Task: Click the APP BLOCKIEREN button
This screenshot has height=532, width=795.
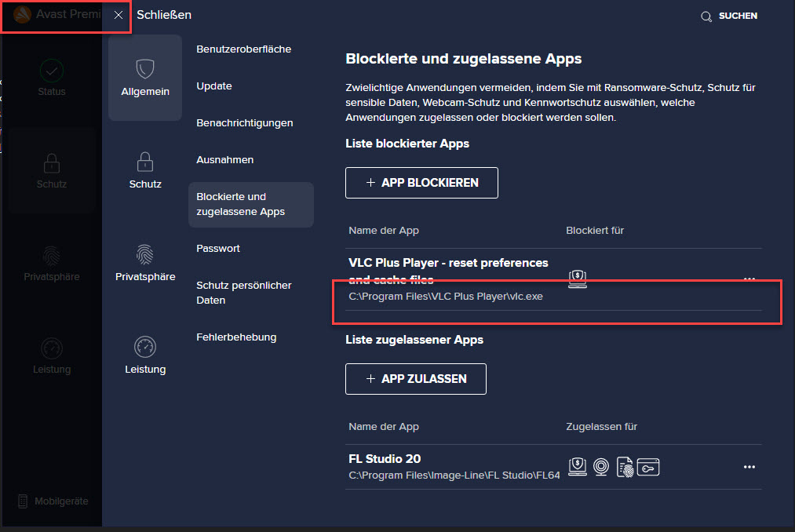Action: (422, 183)
